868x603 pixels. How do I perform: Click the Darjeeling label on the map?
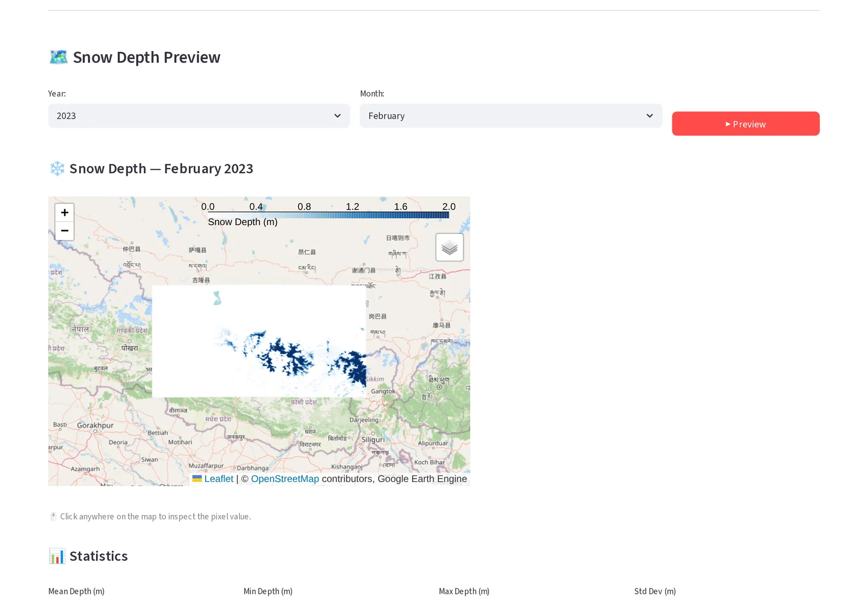[364, 420]
